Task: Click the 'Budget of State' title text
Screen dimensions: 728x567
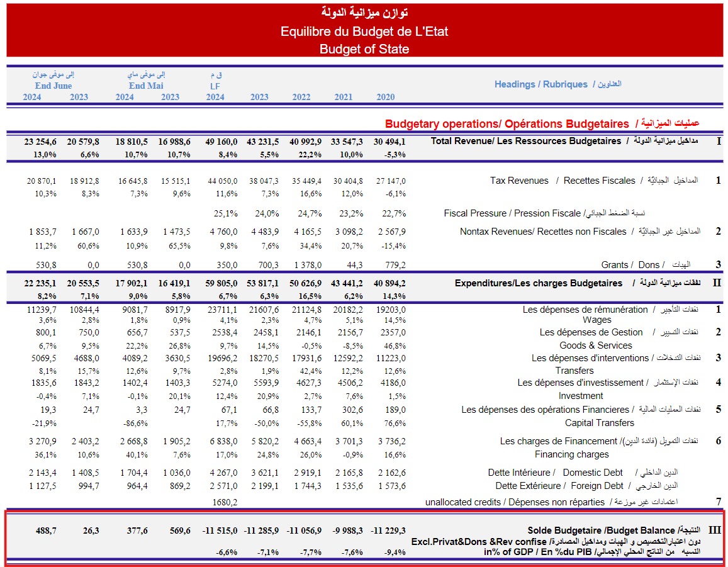Action: pyautogui.click(x=364, y=49)
